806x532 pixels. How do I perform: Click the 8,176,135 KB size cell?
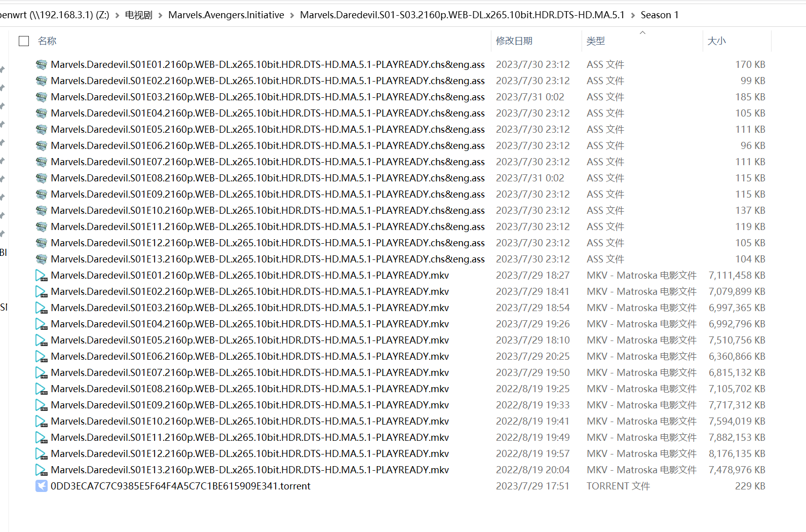(737, 453)
